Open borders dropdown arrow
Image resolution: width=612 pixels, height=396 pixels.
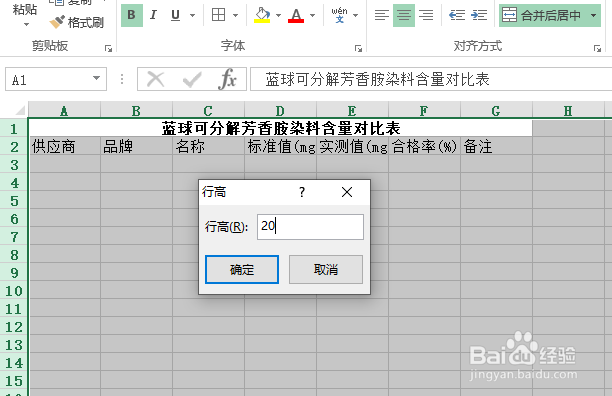point(235,16)
